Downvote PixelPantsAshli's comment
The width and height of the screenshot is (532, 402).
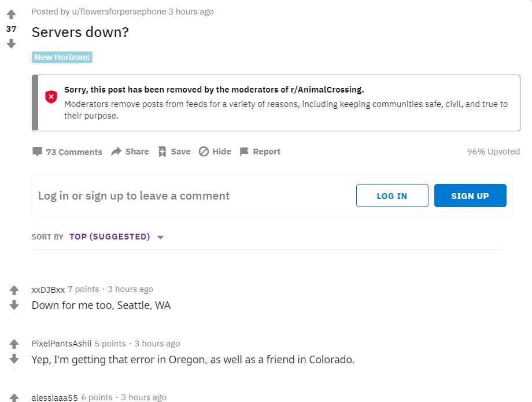pos(14,359)
